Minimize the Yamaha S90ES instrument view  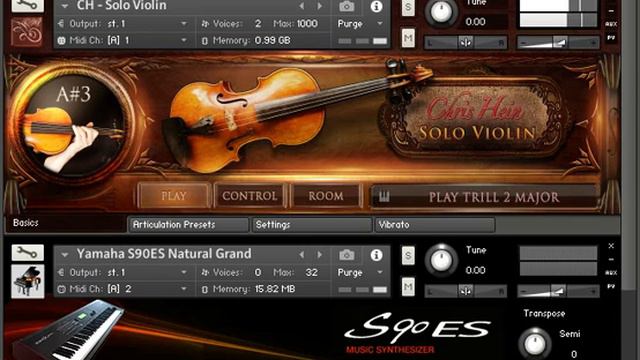[x=611, y=259]
